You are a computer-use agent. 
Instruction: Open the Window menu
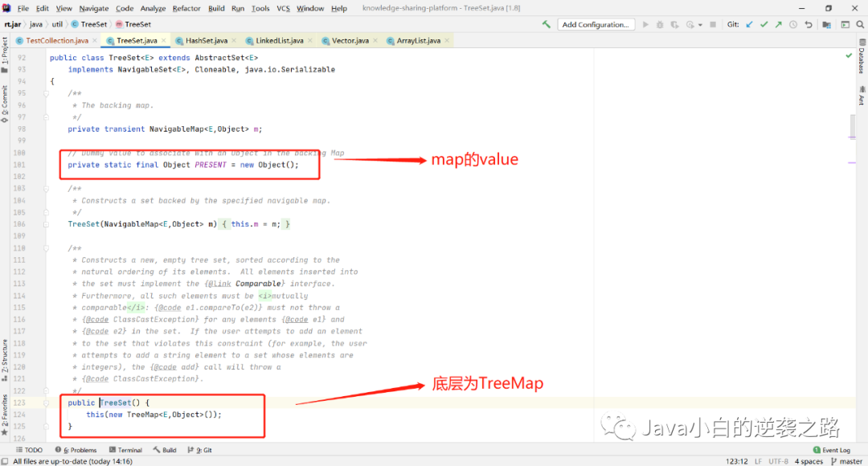pos(310,8)
